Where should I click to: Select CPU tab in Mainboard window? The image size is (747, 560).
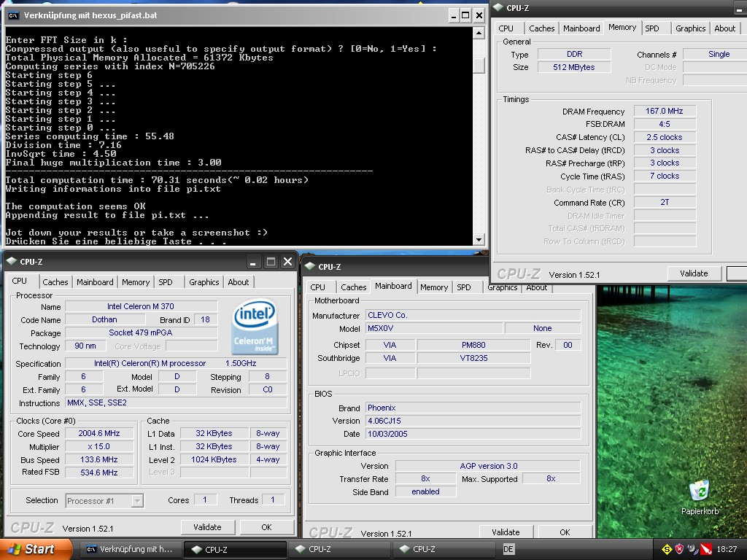(318, 287)
